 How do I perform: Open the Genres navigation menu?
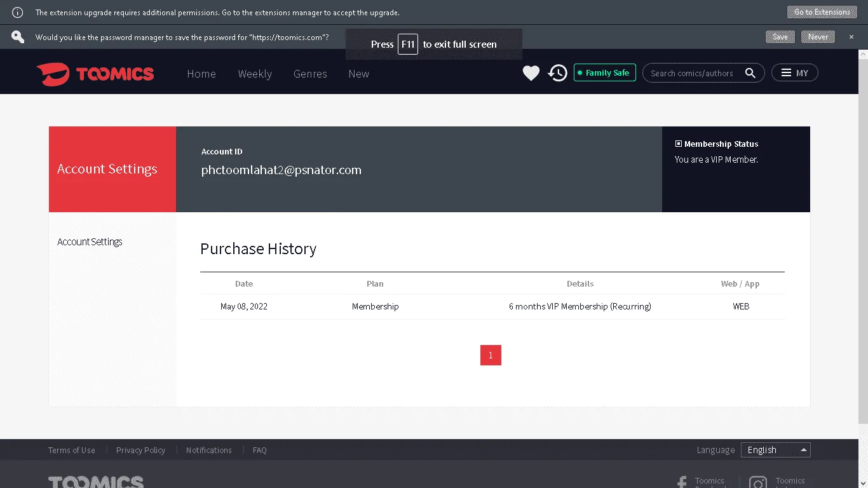point(310,74)
